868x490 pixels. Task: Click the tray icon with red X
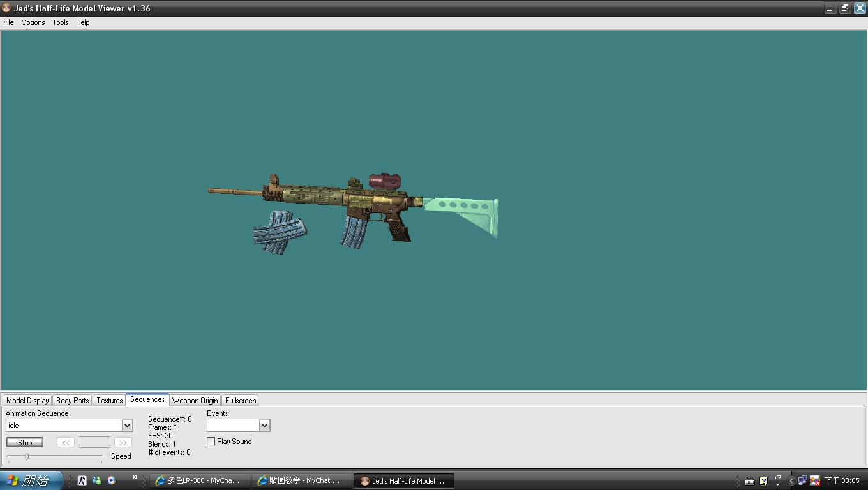click(814, 481)
